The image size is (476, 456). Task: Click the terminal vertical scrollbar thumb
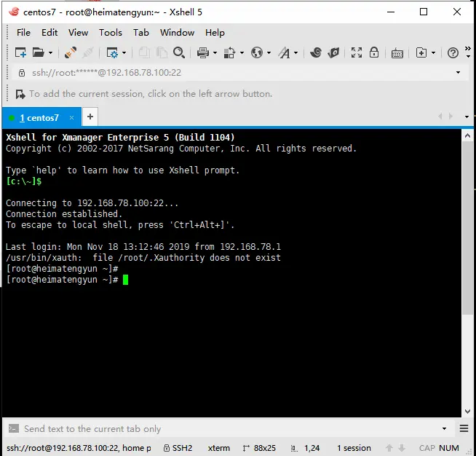467,228
